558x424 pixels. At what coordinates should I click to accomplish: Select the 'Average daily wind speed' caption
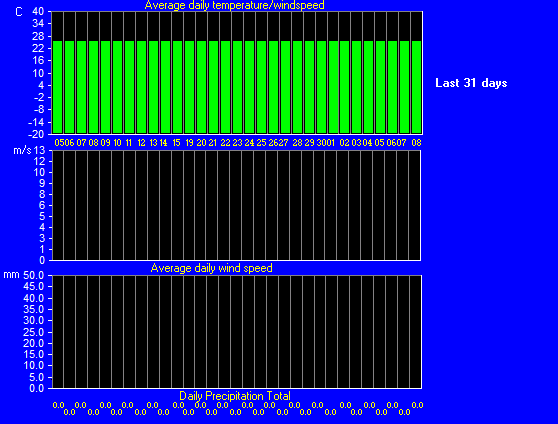tap(211, 268)
